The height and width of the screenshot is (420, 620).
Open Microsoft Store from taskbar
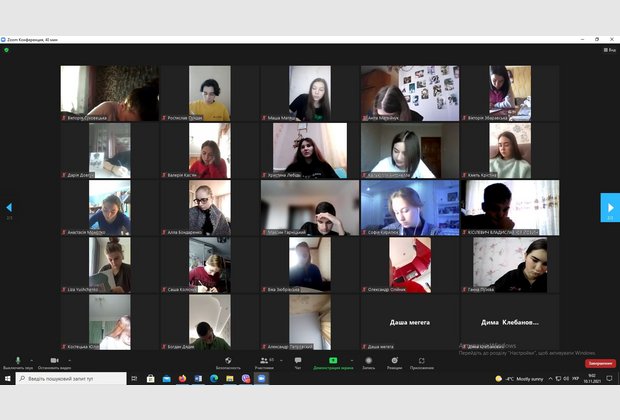point(151,378)
